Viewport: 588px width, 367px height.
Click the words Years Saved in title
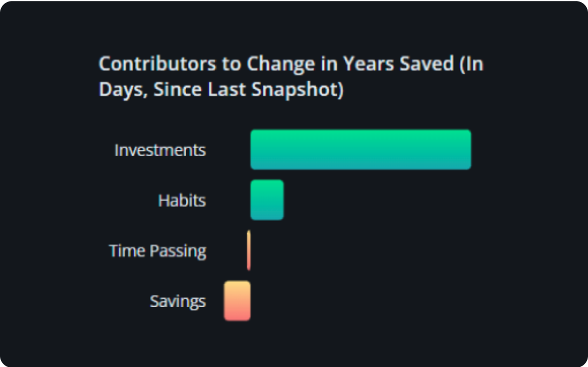pyautogui.click(x=399, y=63)
